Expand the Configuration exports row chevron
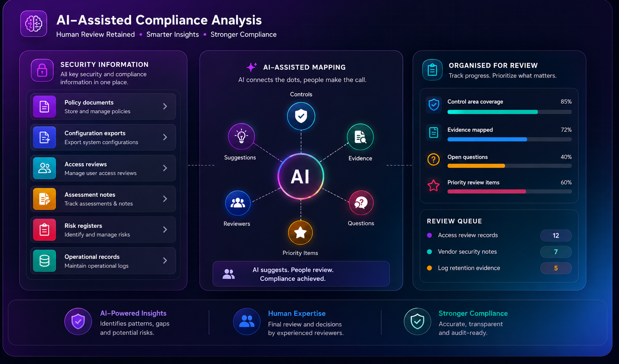This screenshot has width=619, height=364. pyautogui.click(x=165, y=137)
